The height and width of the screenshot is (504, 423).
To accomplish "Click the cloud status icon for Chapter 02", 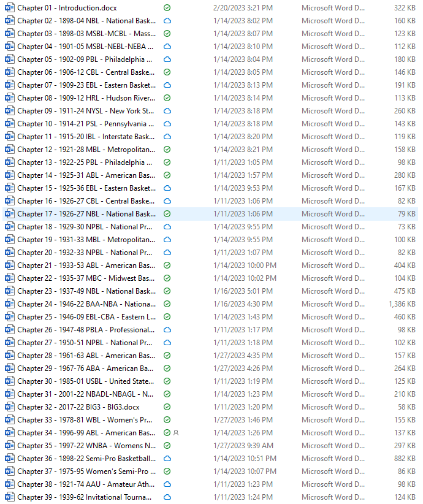I will [167, 21].
